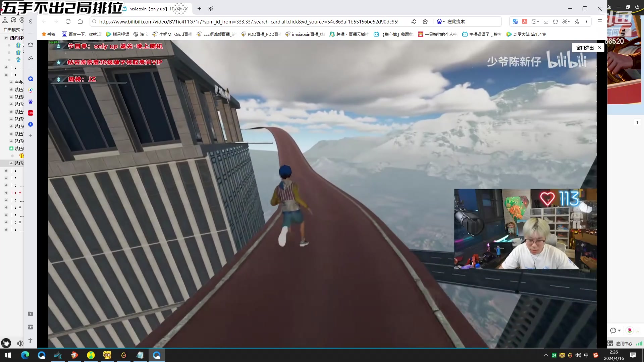Open favorites from the toolbar star
The height and width of the screenshot is (362, 644).
(x=555, y=21)
